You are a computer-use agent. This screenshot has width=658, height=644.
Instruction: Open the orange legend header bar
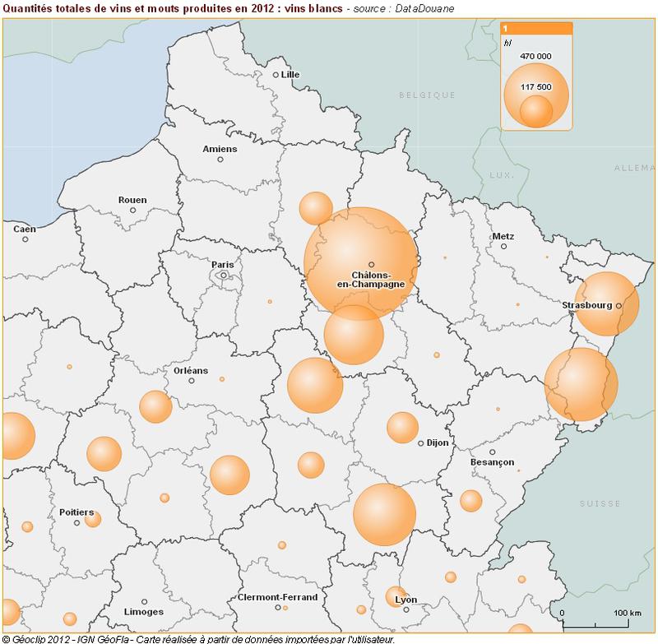535,27
